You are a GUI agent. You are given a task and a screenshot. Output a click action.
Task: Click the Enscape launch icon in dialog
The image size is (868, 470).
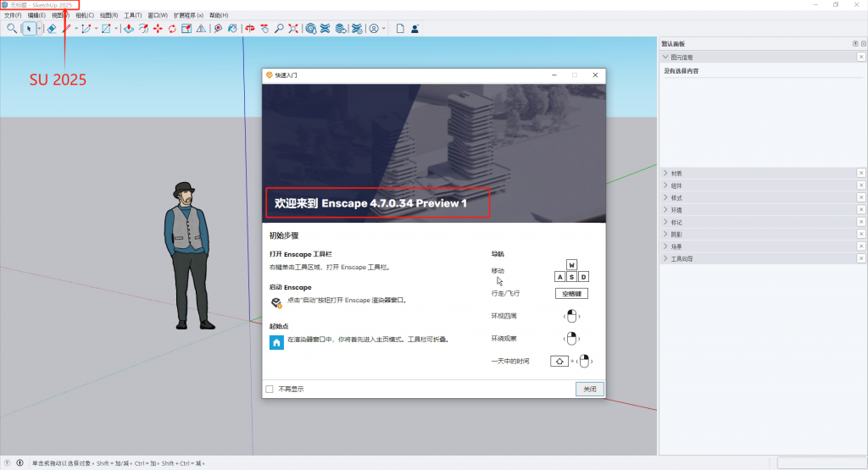pos(276,302)
